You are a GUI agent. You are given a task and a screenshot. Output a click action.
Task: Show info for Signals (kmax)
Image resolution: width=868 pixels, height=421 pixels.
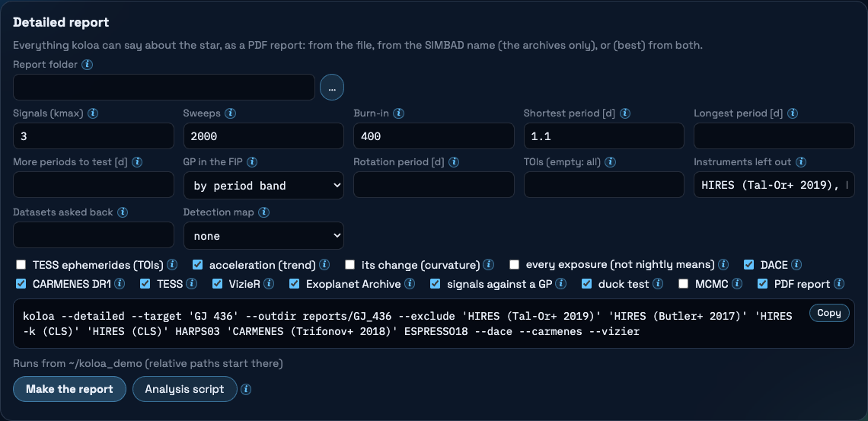(x=93, y=113)
